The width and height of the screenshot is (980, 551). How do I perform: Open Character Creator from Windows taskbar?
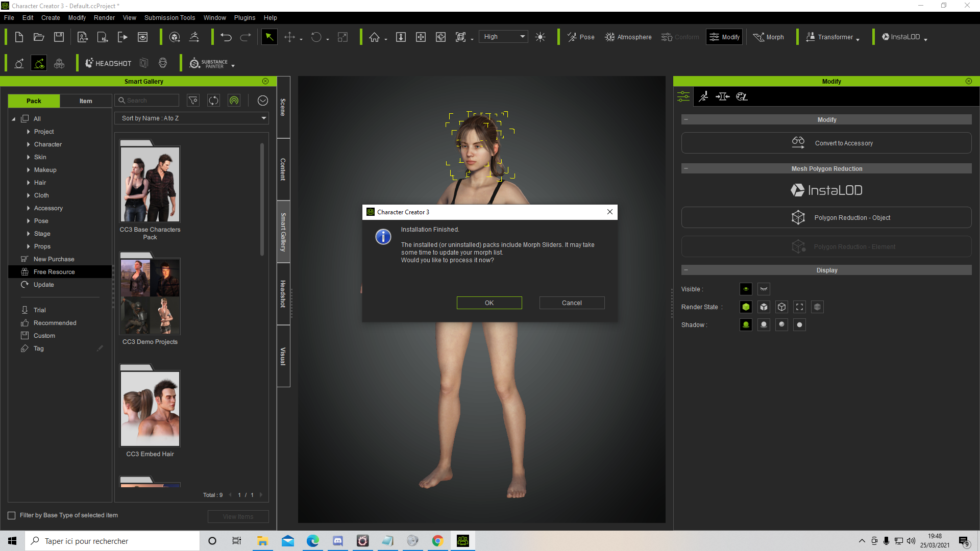click(463, 541)
